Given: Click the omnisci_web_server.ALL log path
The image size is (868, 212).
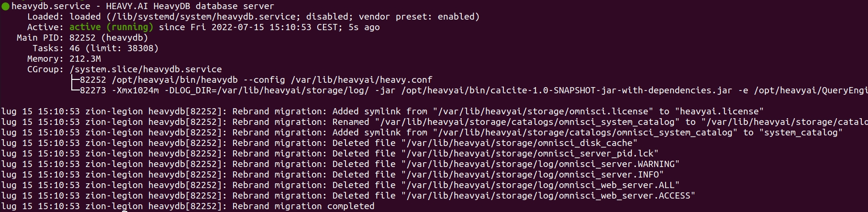Looking at the screenshot, I should coord(540,185).
